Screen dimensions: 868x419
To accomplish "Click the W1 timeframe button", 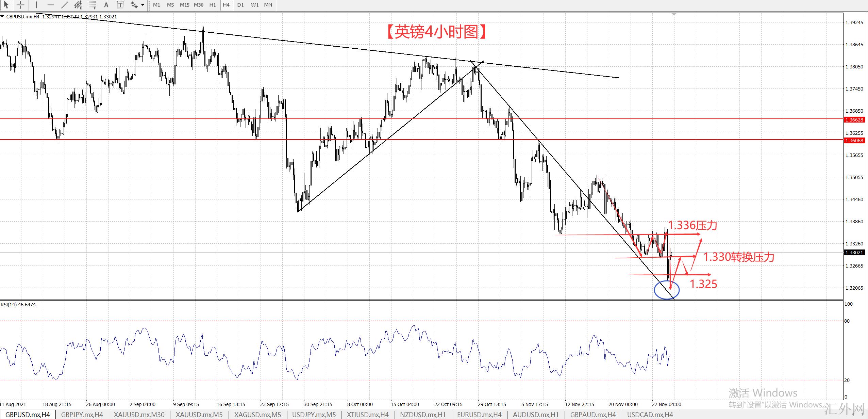I will (255, 5).
